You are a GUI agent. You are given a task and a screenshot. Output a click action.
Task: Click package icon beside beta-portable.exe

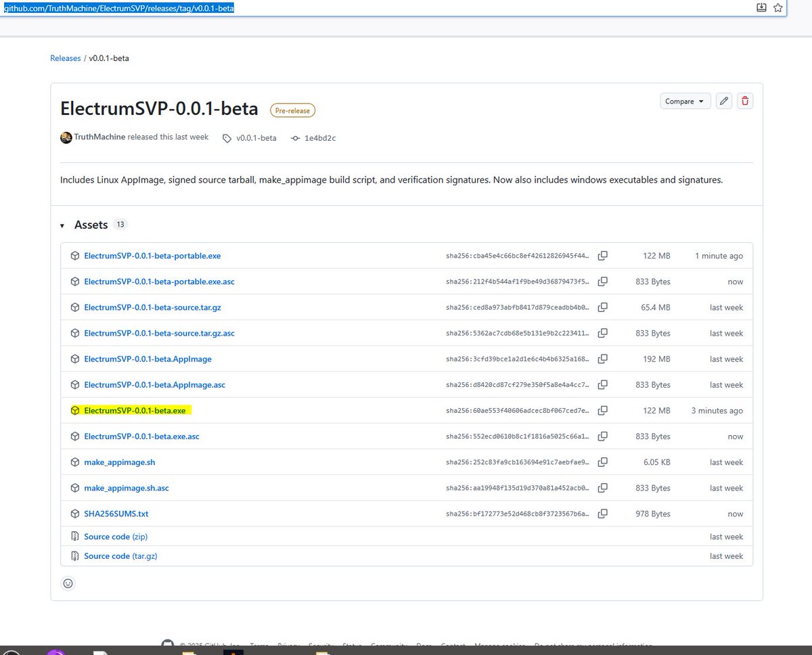pyautogui.click(x=75, y=256)
